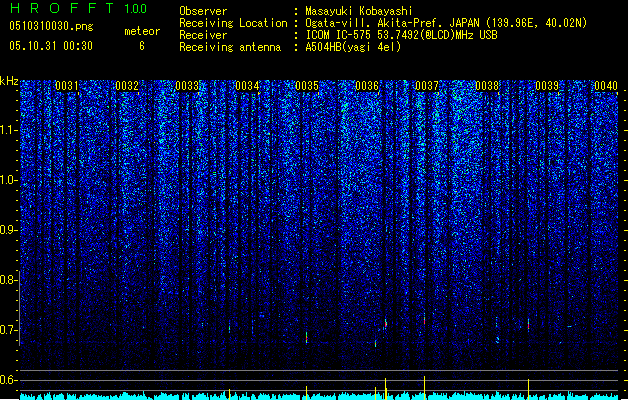Click the 0034 time marker
The image size is (629, 400).
[247, 86]
